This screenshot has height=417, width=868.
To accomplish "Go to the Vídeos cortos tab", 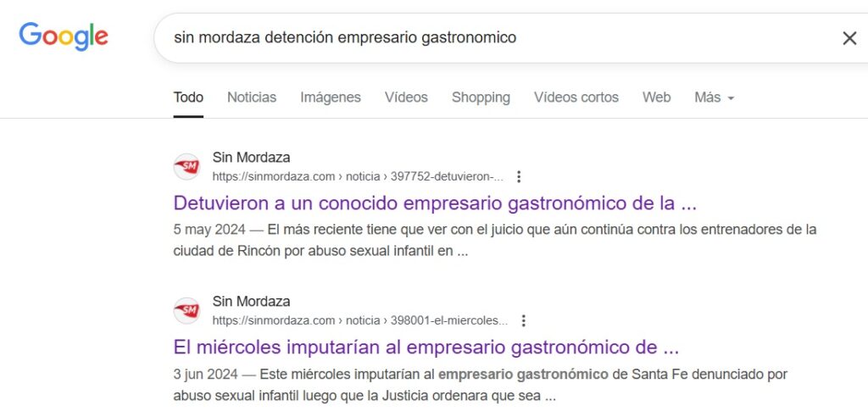I will [x=576, y=97].
